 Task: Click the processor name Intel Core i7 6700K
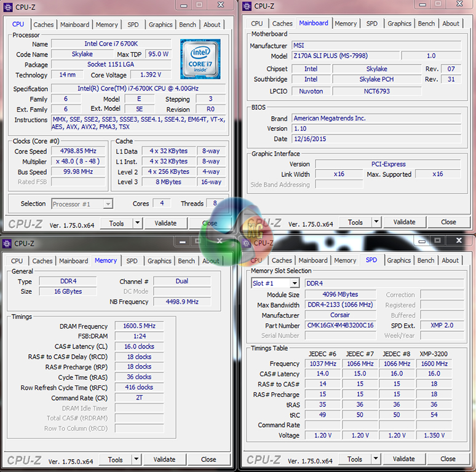[x=111, y=44]
